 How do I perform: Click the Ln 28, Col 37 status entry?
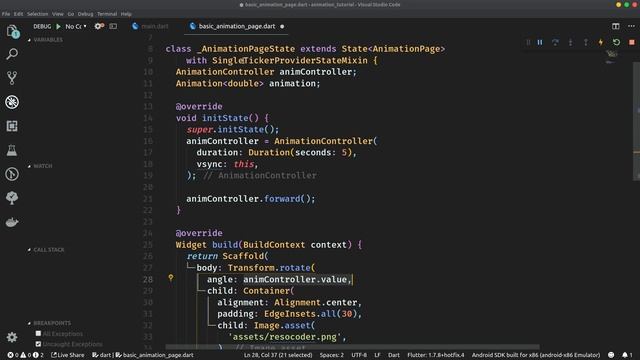point(278,355)
